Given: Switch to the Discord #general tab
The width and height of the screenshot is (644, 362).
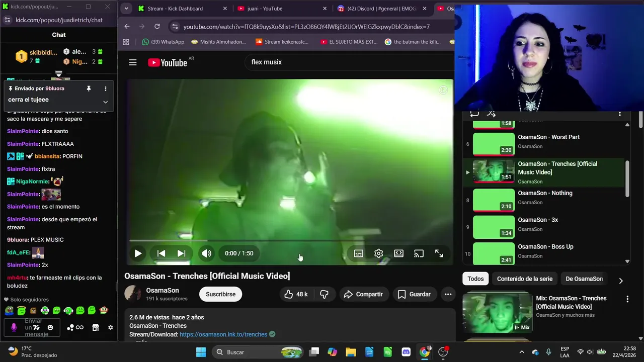Looking at the screenshot, I should click(x=382, y=9).
